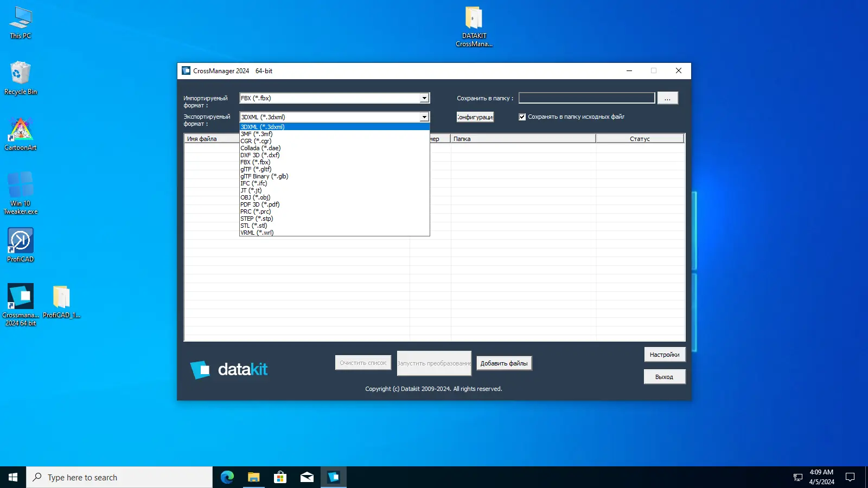Image resolution: width=868 pixels, height=488 pixels.
Task: Pick Collada (*.dae) export format
Action: pyautogui.click(x=334, y=148)
